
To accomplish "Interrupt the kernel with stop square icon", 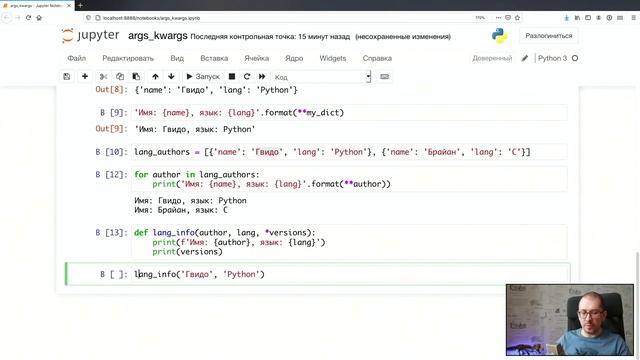I will click(x=231, y=77).
